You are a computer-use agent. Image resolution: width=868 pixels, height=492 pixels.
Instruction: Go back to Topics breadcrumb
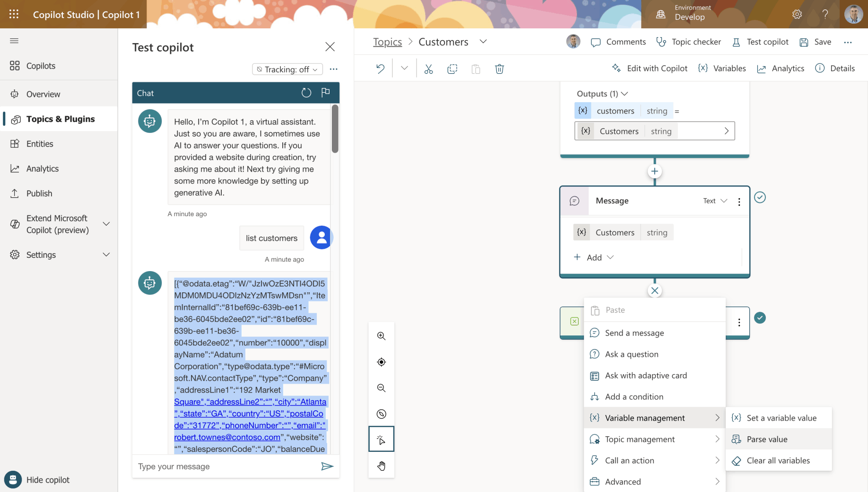coord(387,42)
